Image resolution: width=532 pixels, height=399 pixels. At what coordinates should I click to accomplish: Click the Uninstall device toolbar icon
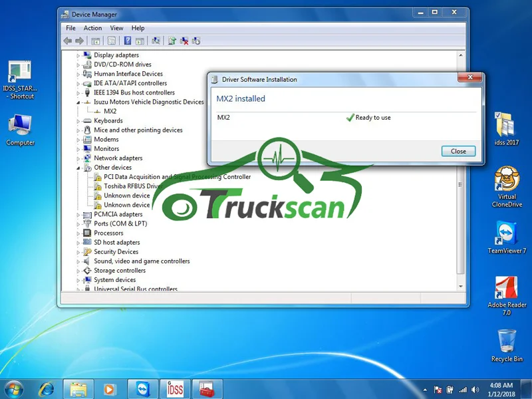pos(184,41)
